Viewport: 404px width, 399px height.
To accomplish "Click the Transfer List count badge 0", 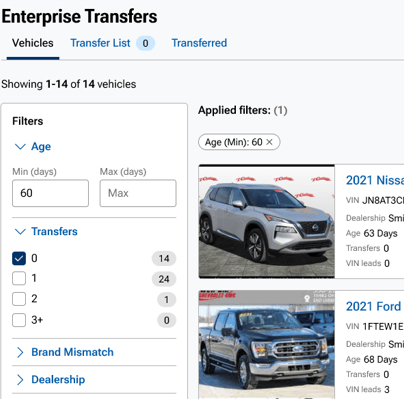I will point(145,43).
